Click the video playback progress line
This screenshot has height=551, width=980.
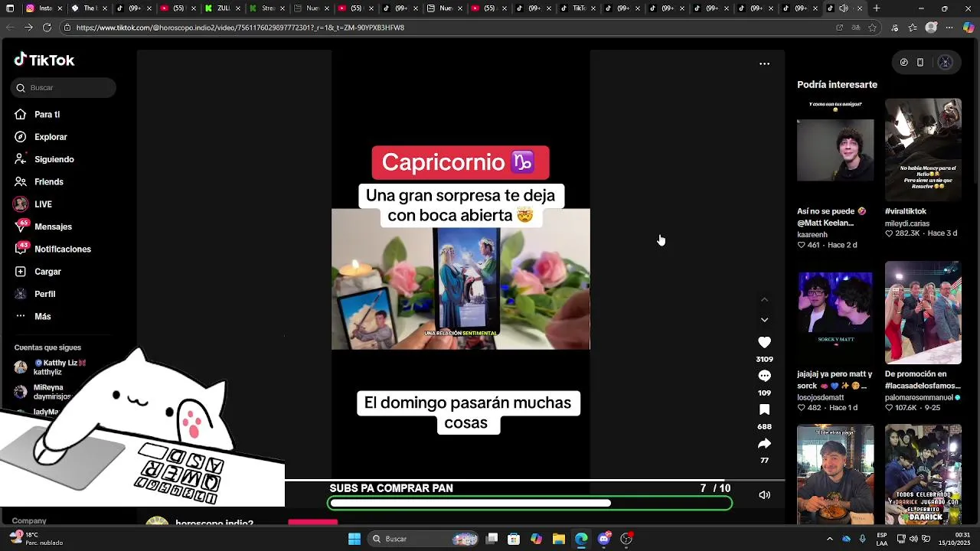534,481
